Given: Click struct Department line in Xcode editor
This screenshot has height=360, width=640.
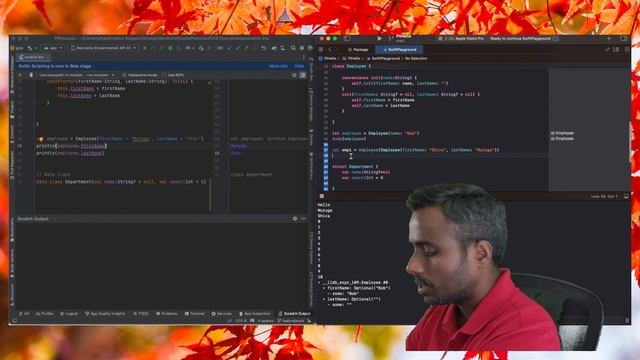Looking at the screenshot, I should (x=355, y=167).
